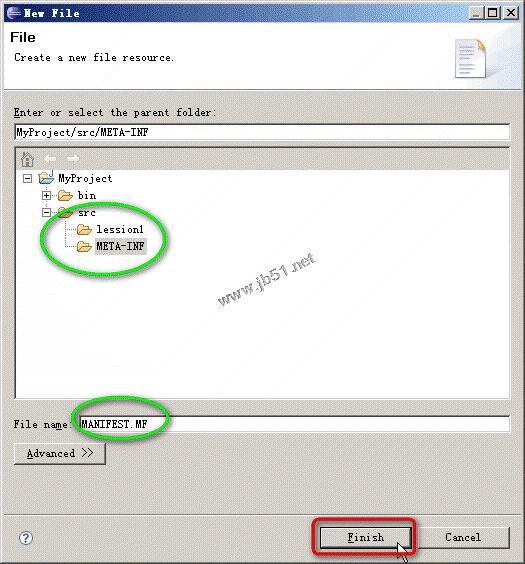The height and width of the screenshot is (564, 525).
Task: Expand the Advanced >> options
Action: 60,454
